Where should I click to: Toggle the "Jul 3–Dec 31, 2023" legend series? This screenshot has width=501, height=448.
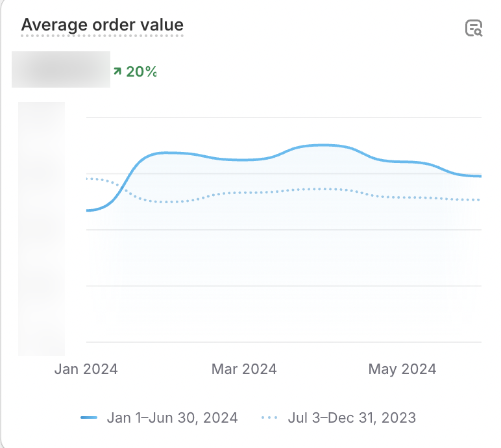click(x=351, y=417)
